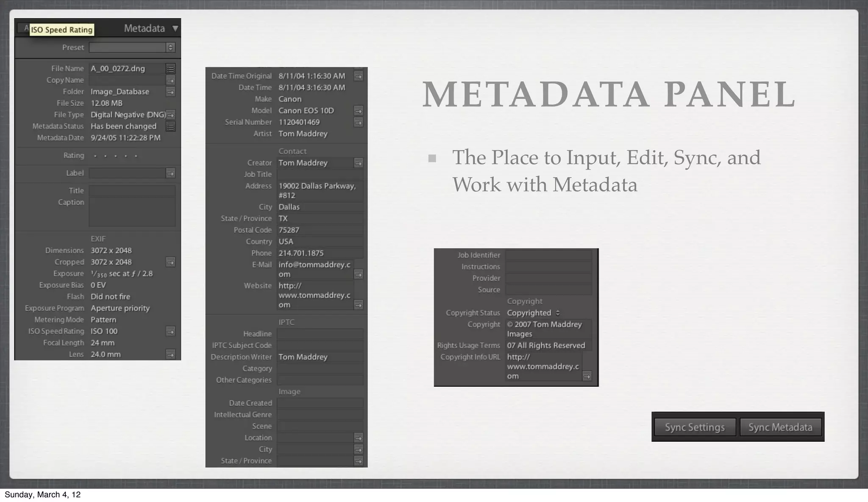Open the Copyright Status dropdown
The image size is (868, 502).
click(558, 313)
